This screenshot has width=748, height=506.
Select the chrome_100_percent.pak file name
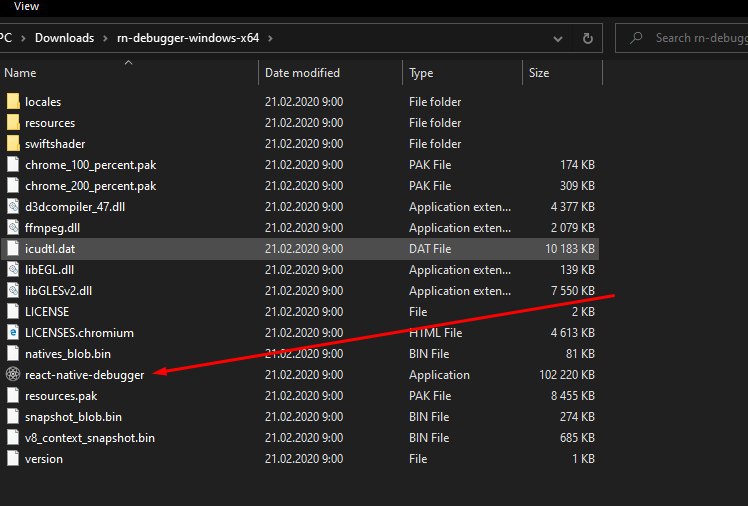click(x=91, y=165)
